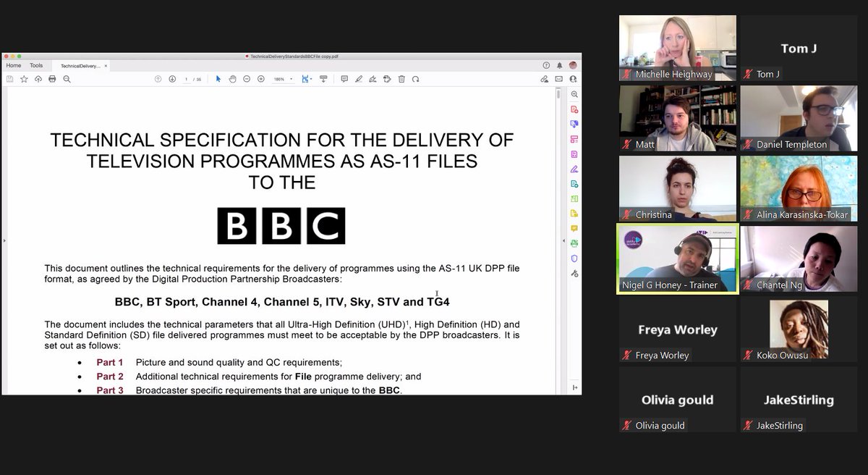Click the Zoom out minus icon
Viewport: 868px width, 475px height.
(247, 79)
